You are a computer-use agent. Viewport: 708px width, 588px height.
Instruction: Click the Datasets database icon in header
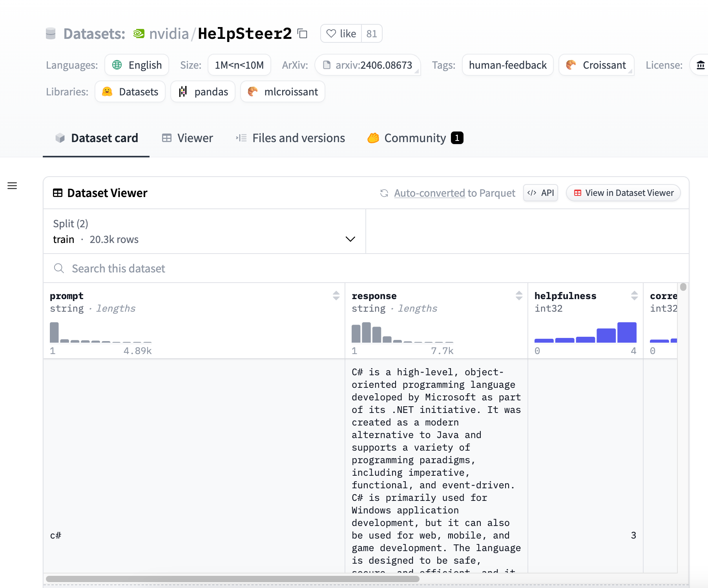coord(51,34)
